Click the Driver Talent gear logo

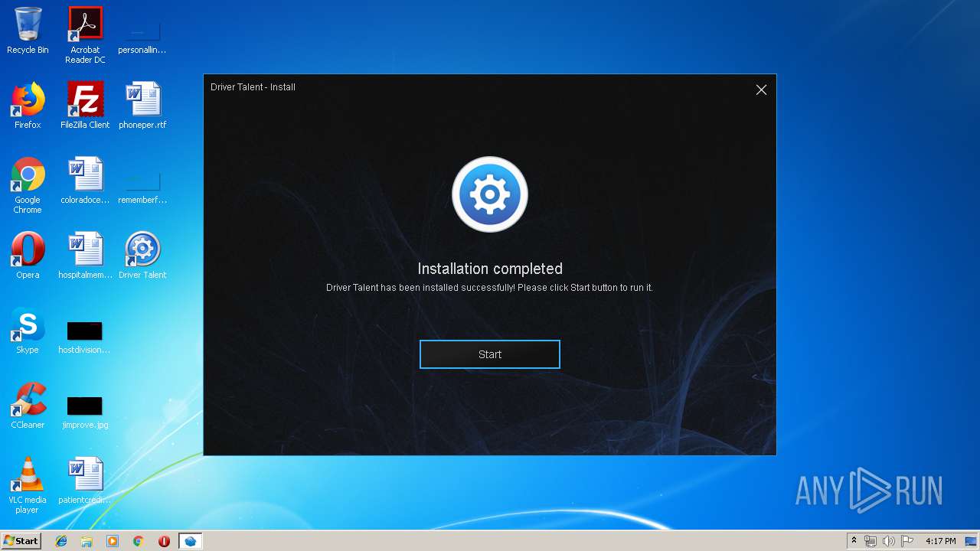point(490,194)
